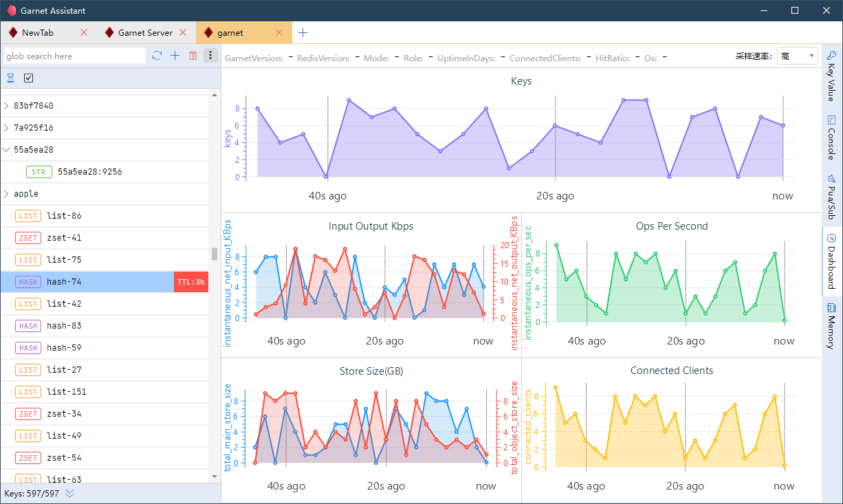Open the Console side tab

pos(831,138)
